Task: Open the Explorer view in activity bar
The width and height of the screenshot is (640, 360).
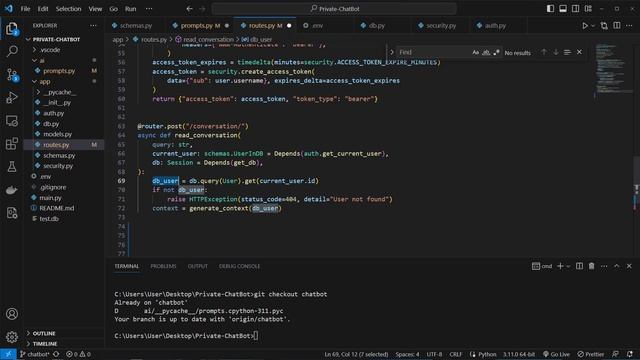Action: click(12, 29)
